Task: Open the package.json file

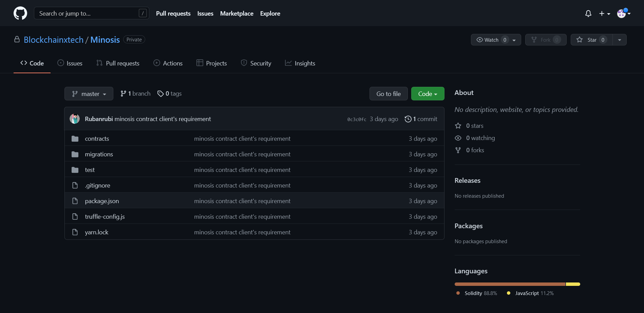Action: [x=102, y=201]
